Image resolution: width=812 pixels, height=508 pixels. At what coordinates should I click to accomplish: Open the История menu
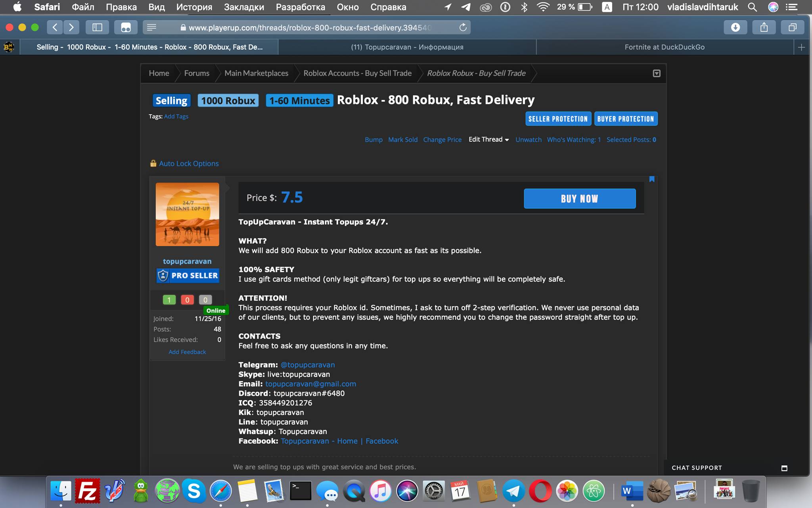pos(194,7)
